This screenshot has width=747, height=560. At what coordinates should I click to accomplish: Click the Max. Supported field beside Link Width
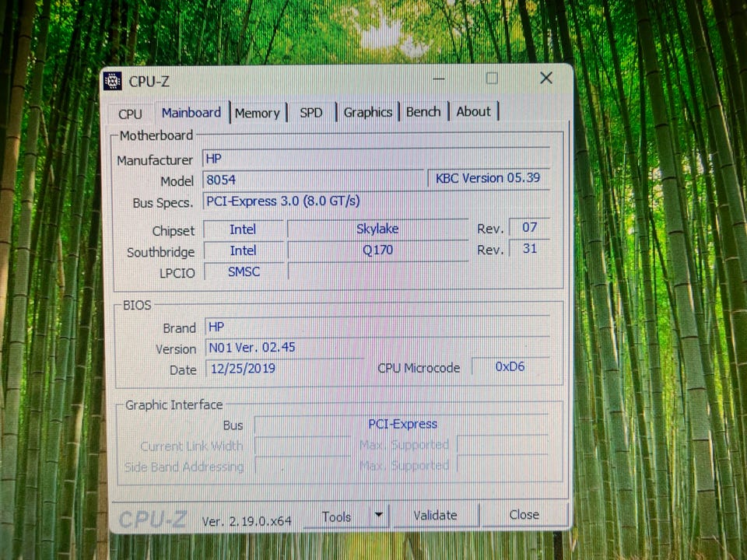503,444
